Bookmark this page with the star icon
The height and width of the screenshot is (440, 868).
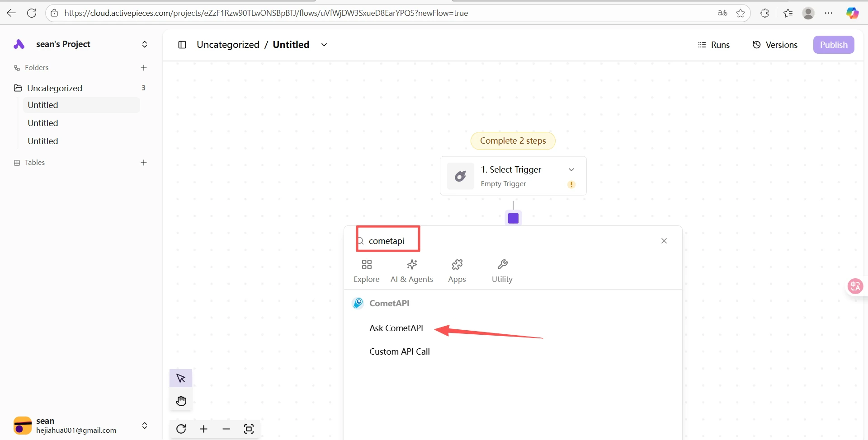click(x=741, y=13)
